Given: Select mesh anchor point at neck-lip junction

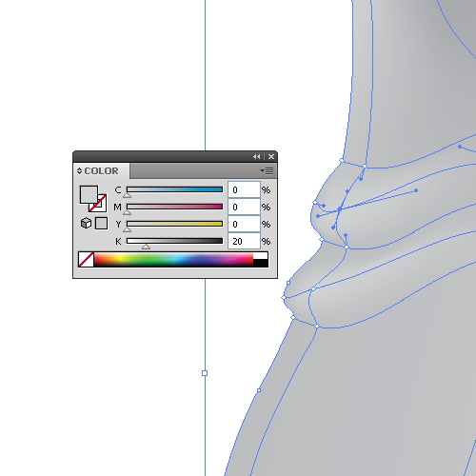Looking at the screenshot, I should click(x=365, y=166).
